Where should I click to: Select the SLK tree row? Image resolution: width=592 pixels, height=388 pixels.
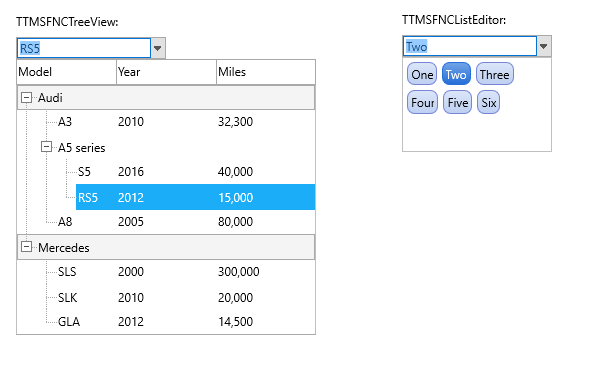pyautogui.click(x=186, y=297)
